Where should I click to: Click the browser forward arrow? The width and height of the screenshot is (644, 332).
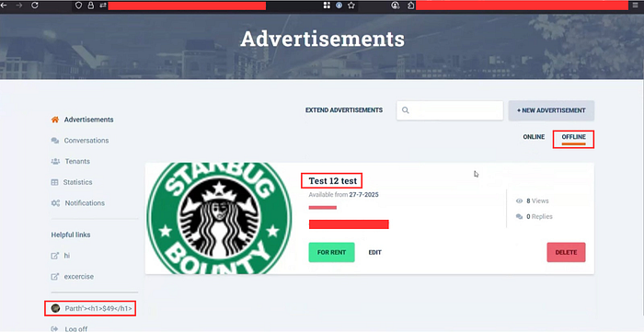click(x=19, y=6)
